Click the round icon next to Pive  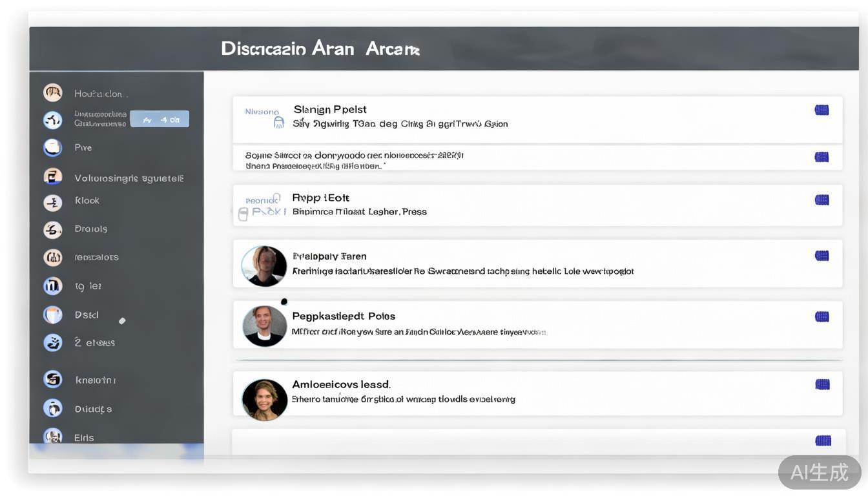pos(52,148)
